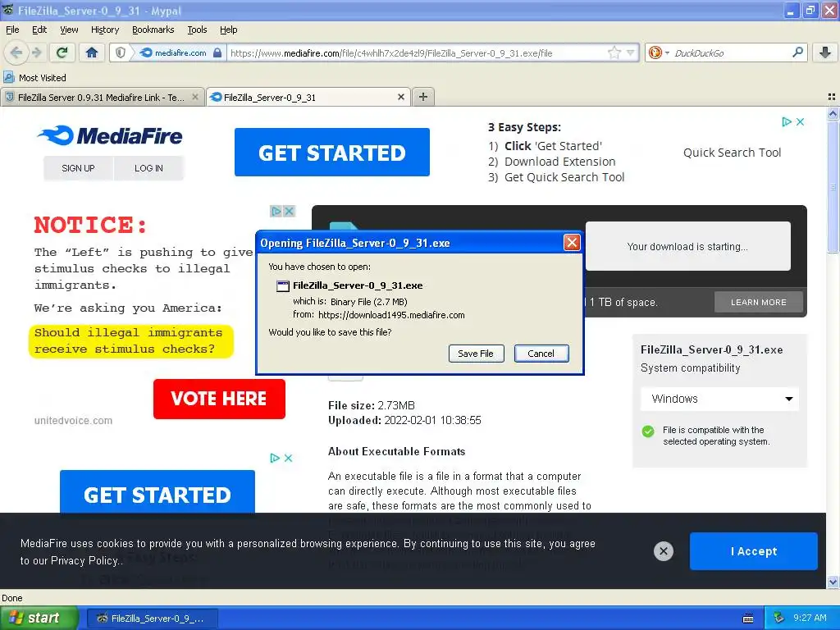Image resolution: width=840 pixels, height=630 pixels.
Task: Click the URL address bar field
Action: (418, 53)
